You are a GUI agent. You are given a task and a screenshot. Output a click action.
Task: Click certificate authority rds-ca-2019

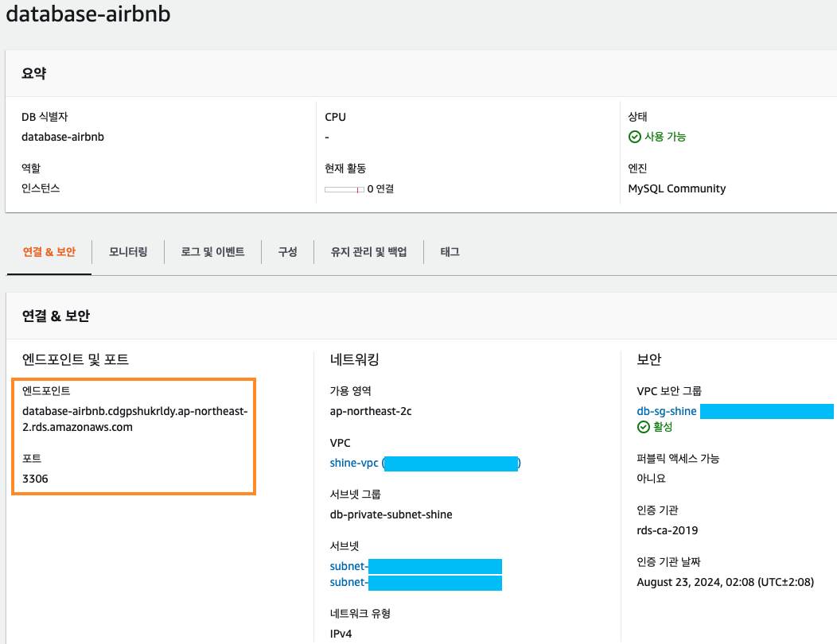pos(668,530)
